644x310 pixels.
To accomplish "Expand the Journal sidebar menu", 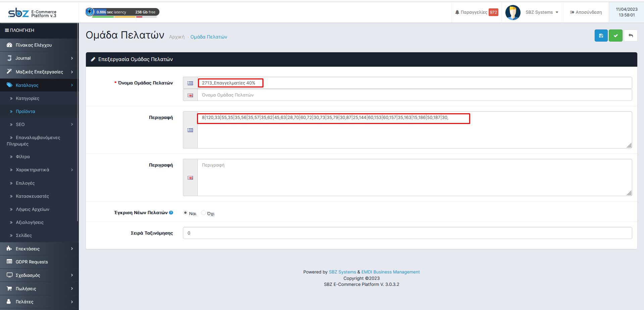I will (39, 58).
